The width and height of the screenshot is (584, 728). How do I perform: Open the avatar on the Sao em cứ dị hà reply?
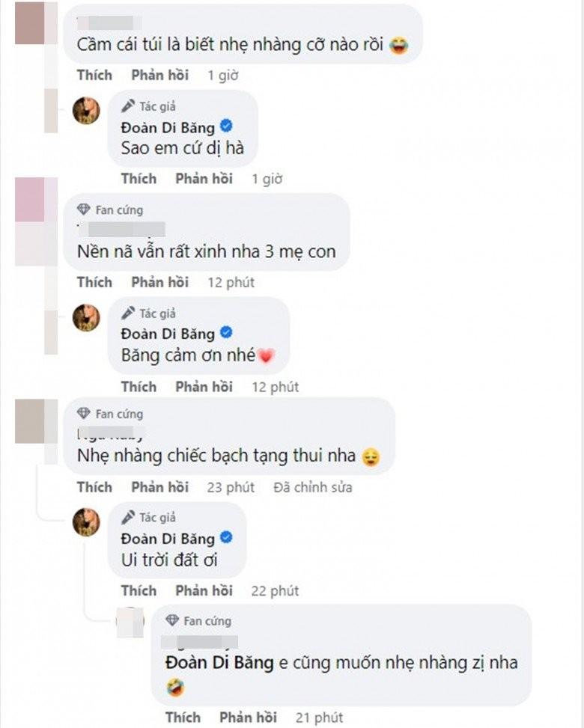click(86, 111)
